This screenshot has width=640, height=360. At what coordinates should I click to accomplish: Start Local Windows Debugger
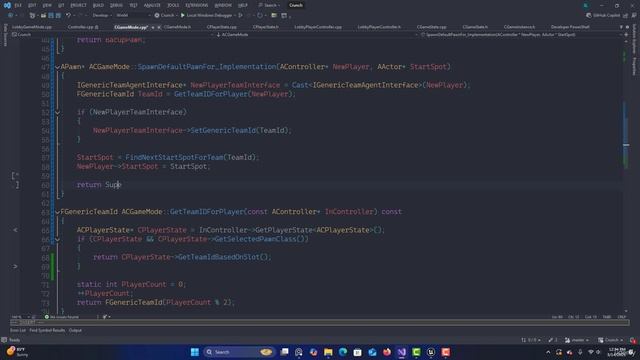(207, 16)
